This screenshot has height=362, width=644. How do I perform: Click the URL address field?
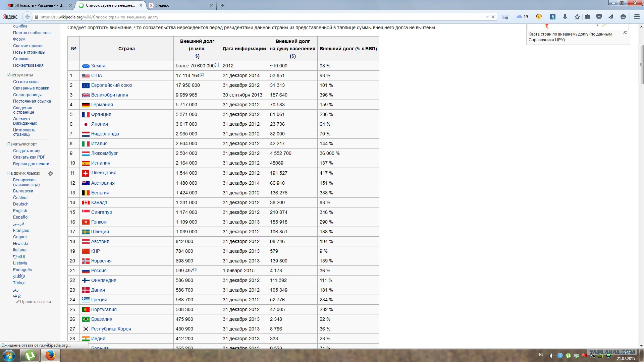[262, 17]
